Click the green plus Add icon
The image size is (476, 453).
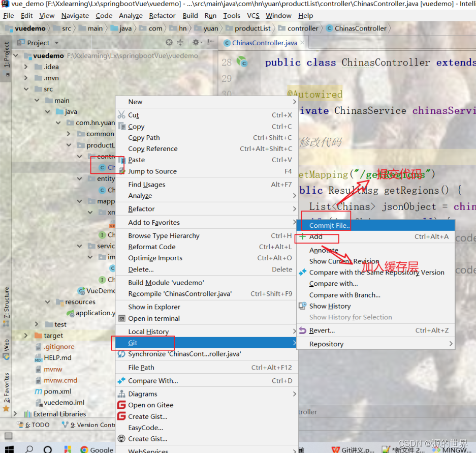303,236
